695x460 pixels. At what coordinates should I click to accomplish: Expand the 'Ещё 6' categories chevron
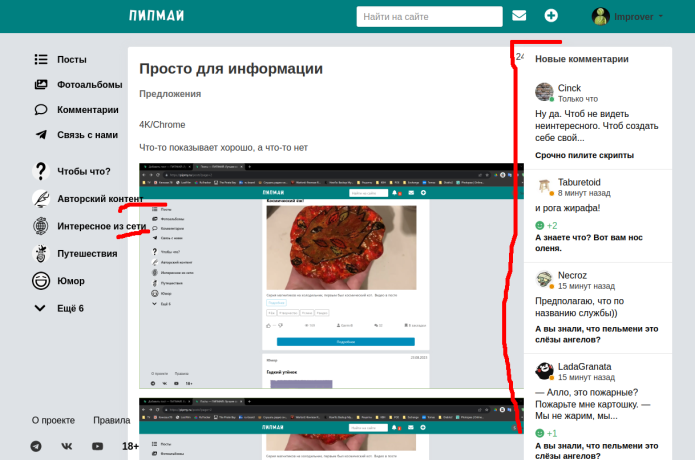click(40, 308)
